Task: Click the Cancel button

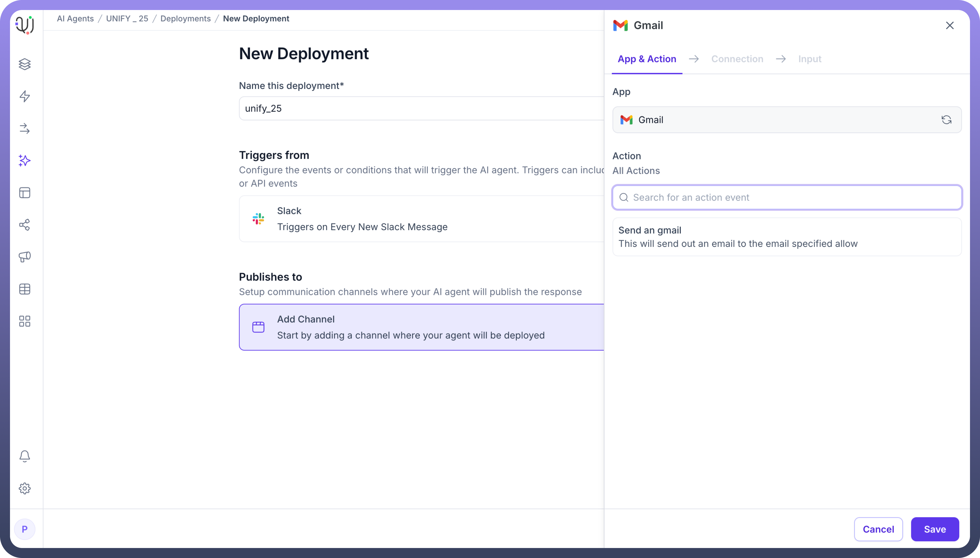Action: click(x=878, y=529)
